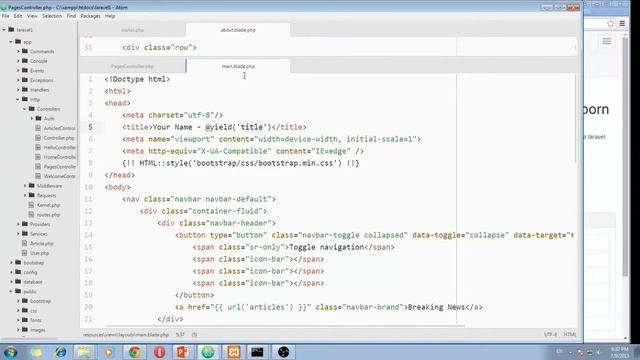The height and width of the screenshot is (360, 640).
Task: Open HomeController file in the tree
Action: [60, 157]
